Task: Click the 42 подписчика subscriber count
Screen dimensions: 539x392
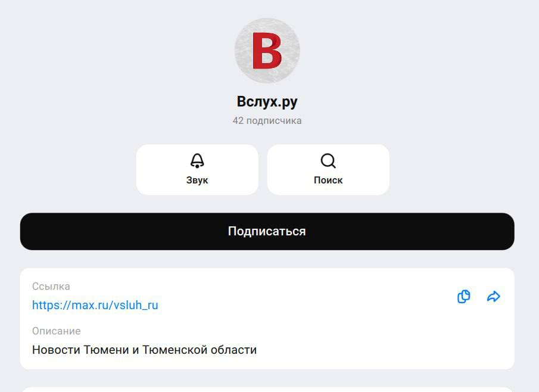Action: (267, 121)
